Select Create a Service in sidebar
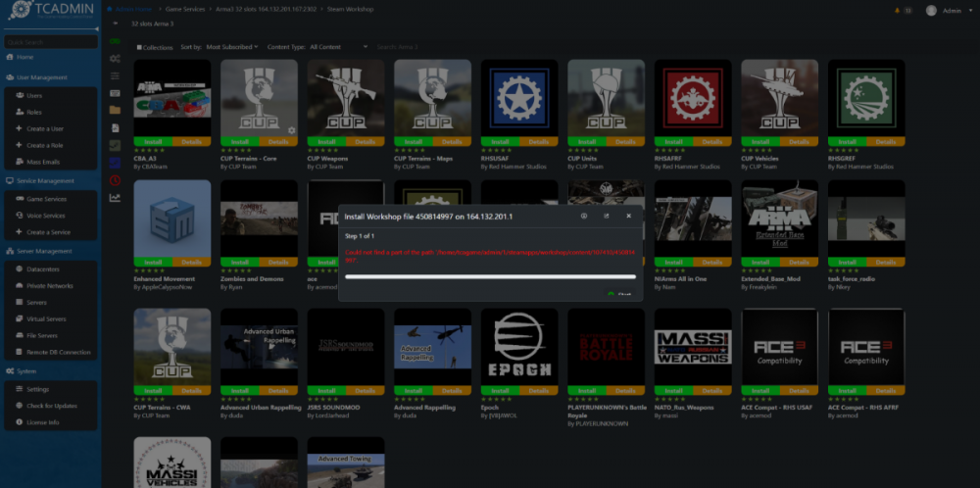This screenshot has height=488, width=980. [x=48, y=232]
